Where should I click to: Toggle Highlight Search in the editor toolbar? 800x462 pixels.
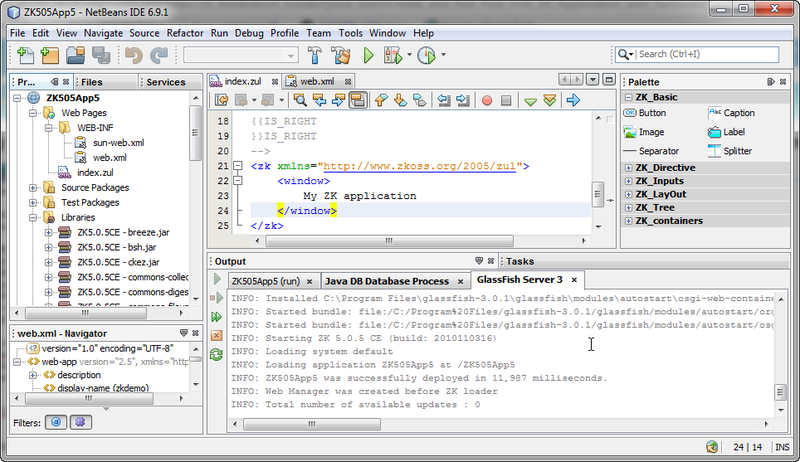tap(358, 100)
